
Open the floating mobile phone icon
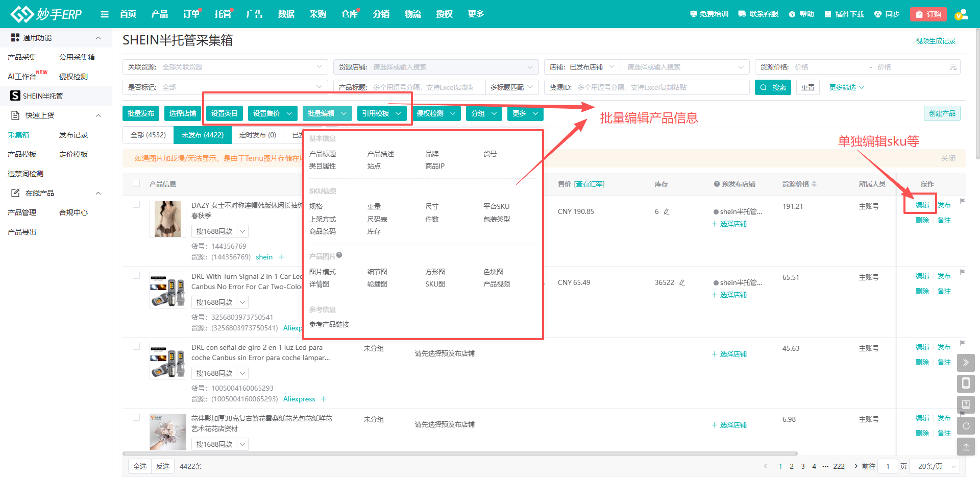pyautogui.click(x=966, y=384)
